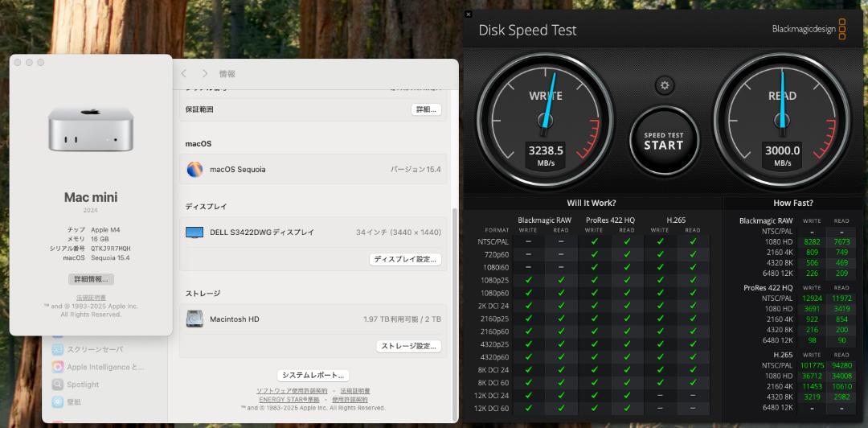Screen dimensions: 868x428
Task: Click the Apple M4 chip value
Action: [105, 229]
